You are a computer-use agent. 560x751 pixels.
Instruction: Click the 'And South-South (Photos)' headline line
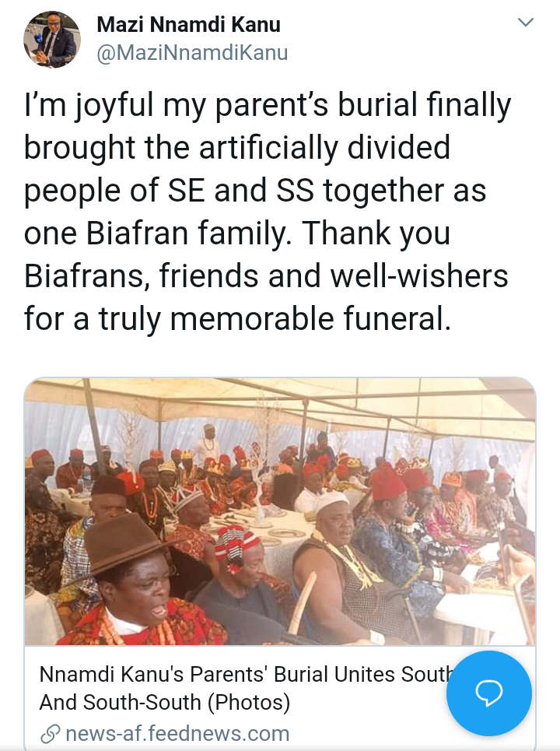[x=165, y=702]
